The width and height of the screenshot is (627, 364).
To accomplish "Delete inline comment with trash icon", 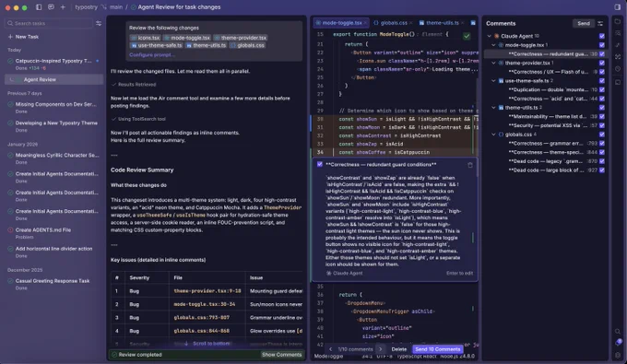I will coord(470,165).
